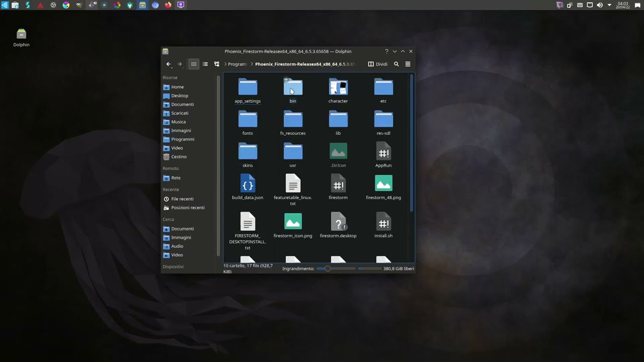This screenshot has height=362, width=644.
Task: Open Firefox from the top taskbar
Action: (x=168, y=5)
